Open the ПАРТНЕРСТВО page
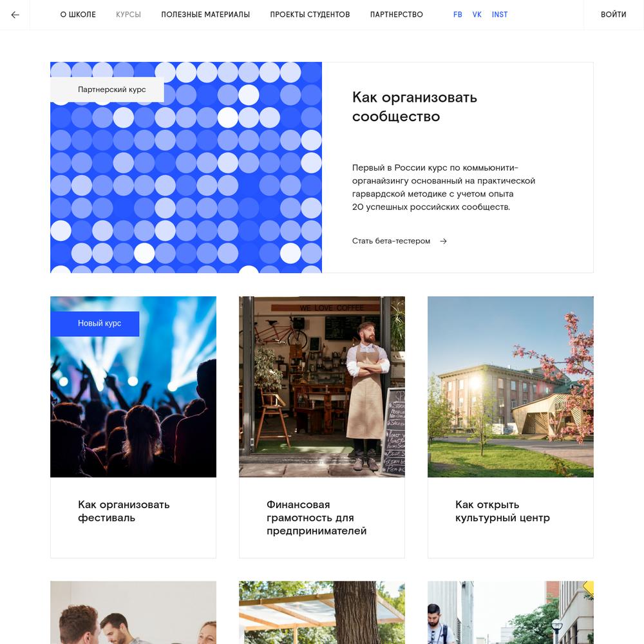 396,14
